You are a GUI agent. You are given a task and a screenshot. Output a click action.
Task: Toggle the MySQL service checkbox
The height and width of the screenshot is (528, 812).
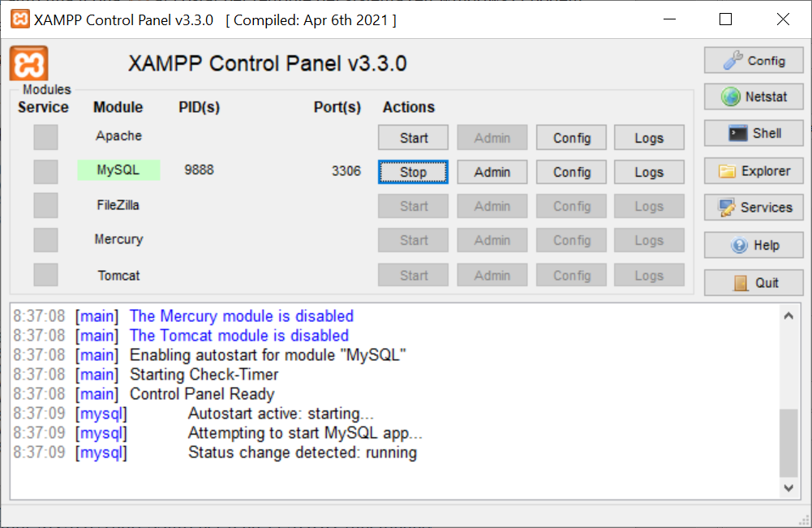45,171
